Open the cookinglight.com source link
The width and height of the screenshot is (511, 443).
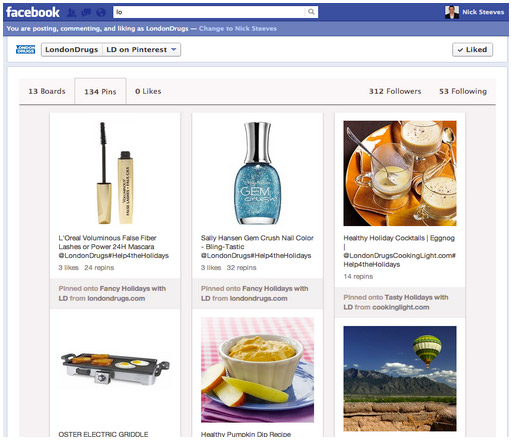(x=400, y=307)
